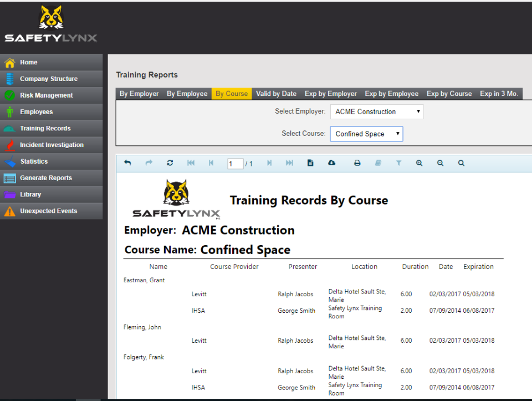Click the page number input field
This screenshot has width=532, height=401.
pos(235,164)
